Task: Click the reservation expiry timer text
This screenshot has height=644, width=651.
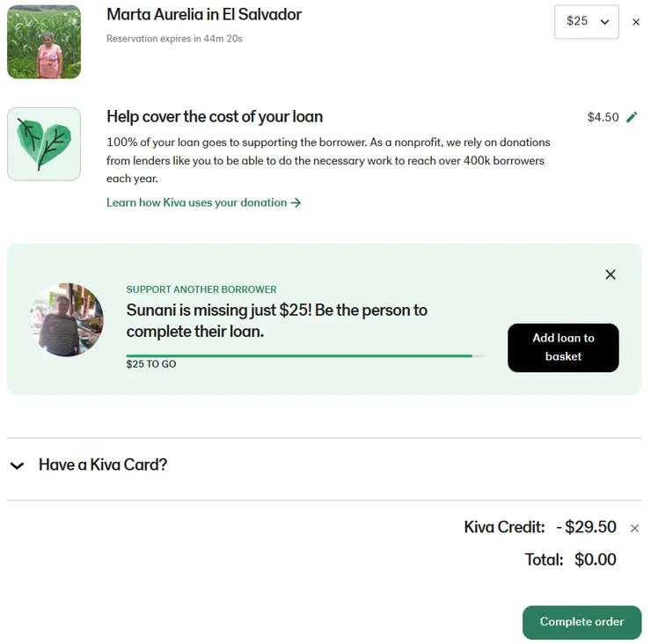Action: pyautogui.click(x=174, y=39)
